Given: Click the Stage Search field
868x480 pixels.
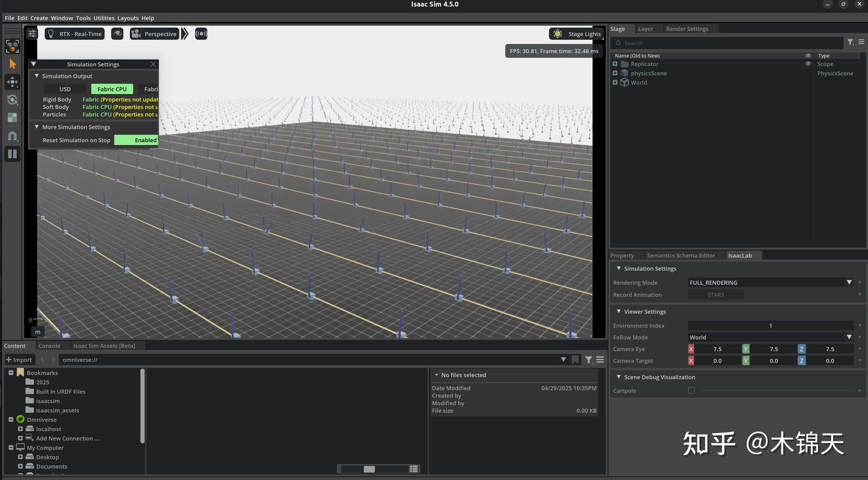Looking at the screenshot, I should (726, 43).
